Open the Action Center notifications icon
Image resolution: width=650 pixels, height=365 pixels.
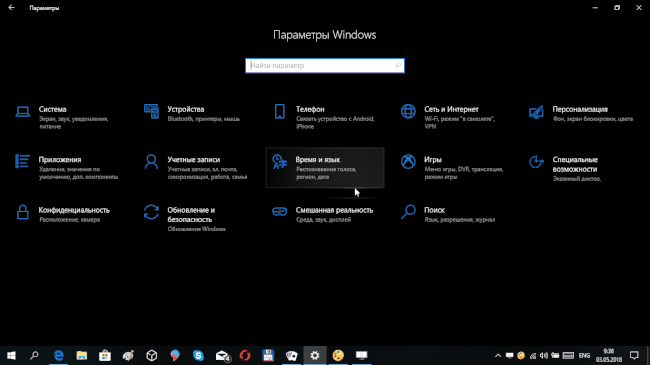click(634, 355)
